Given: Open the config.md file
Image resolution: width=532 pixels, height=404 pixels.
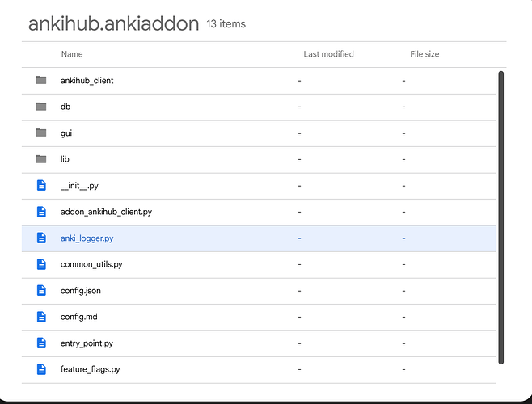Looking at the screenshot, I should pyautogui.click(x=78, y=317).
